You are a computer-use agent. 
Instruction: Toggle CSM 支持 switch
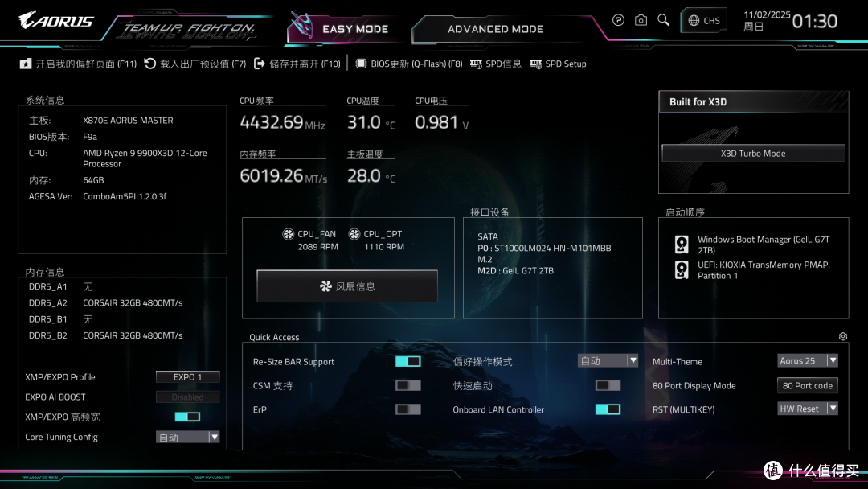click(x=408, y=385)
